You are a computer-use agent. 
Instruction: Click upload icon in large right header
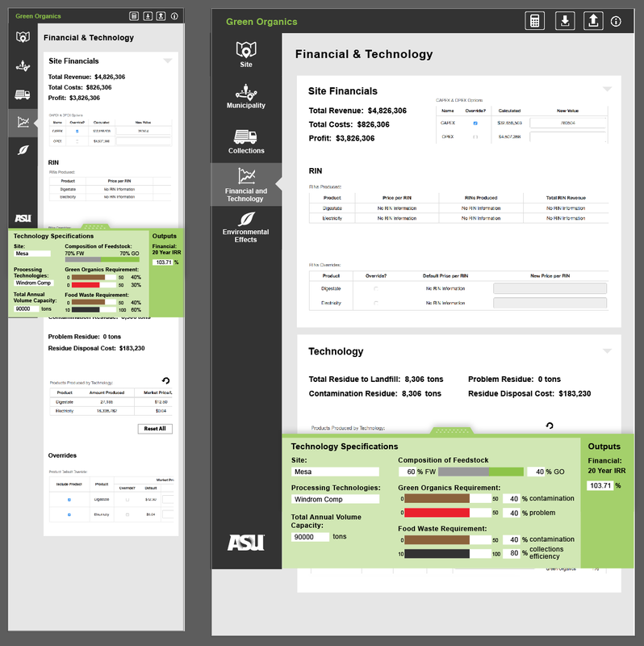click(592, 21)
